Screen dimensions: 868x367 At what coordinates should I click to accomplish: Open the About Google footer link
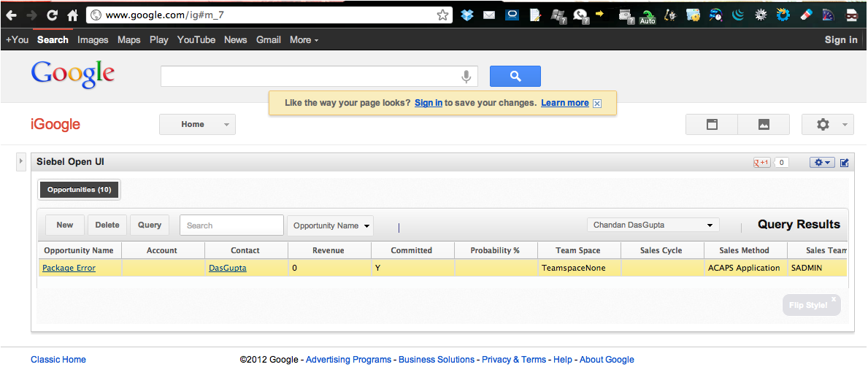coord(607,359)
